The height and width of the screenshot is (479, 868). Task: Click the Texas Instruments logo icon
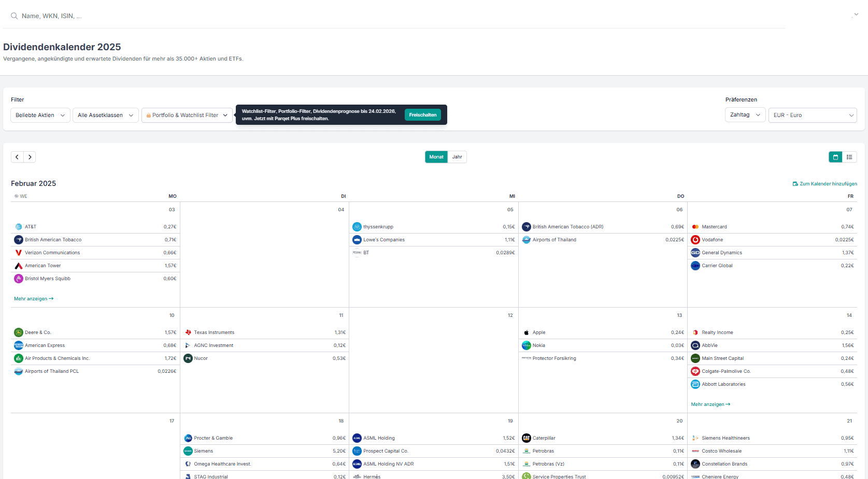188,332
